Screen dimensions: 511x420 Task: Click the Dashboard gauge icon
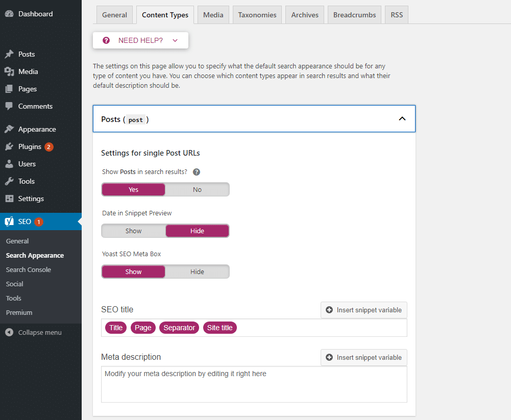point(9,14)
